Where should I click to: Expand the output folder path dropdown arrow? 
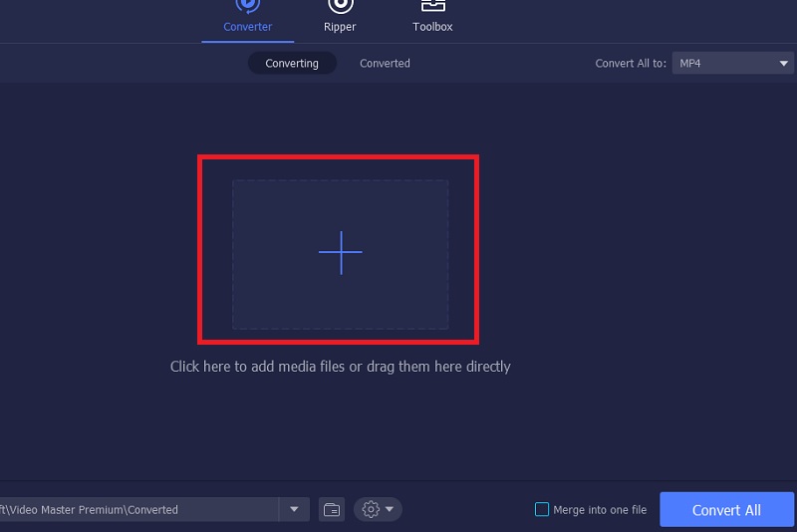294,509
